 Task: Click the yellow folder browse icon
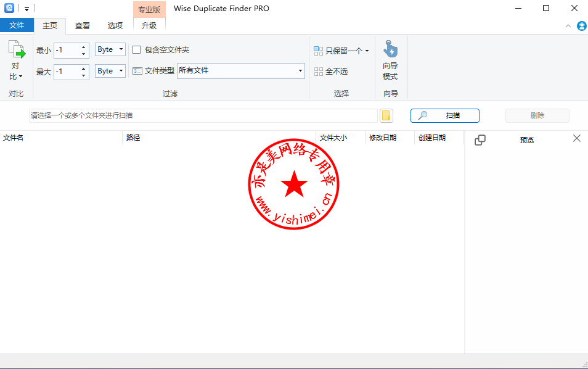click(386, 115)
